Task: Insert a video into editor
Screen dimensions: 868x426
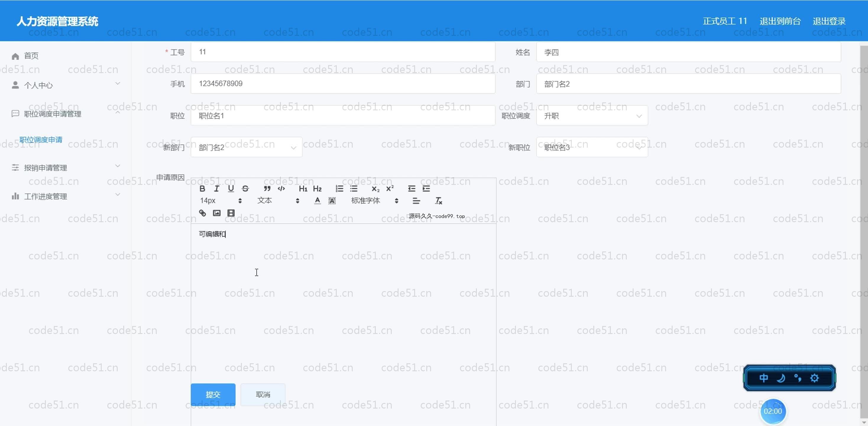Action: click(x=231, y=213)
